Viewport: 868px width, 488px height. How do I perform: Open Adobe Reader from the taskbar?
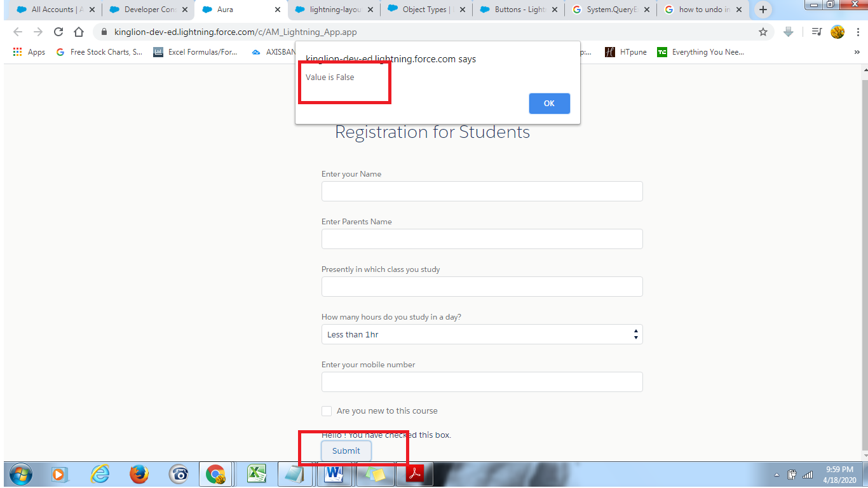pos(414,474)
